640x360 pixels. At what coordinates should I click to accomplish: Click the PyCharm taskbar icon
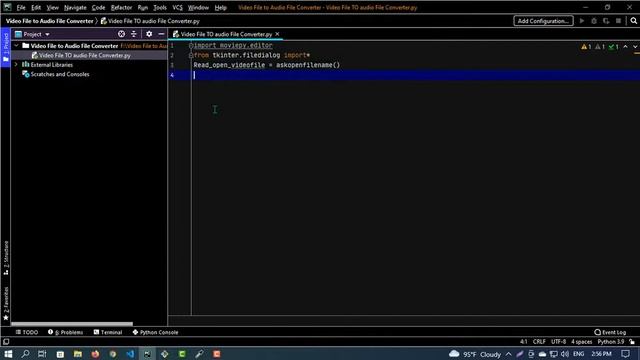147,354
